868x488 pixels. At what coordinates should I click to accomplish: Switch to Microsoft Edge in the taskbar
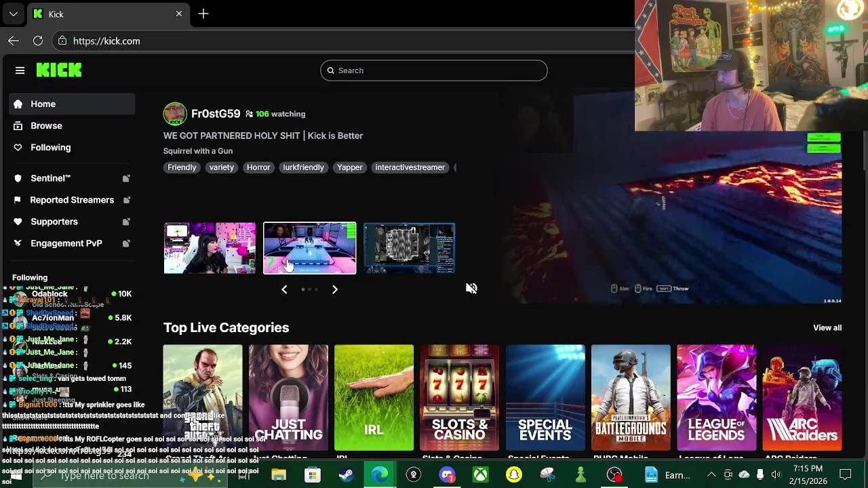pos(380,475)
